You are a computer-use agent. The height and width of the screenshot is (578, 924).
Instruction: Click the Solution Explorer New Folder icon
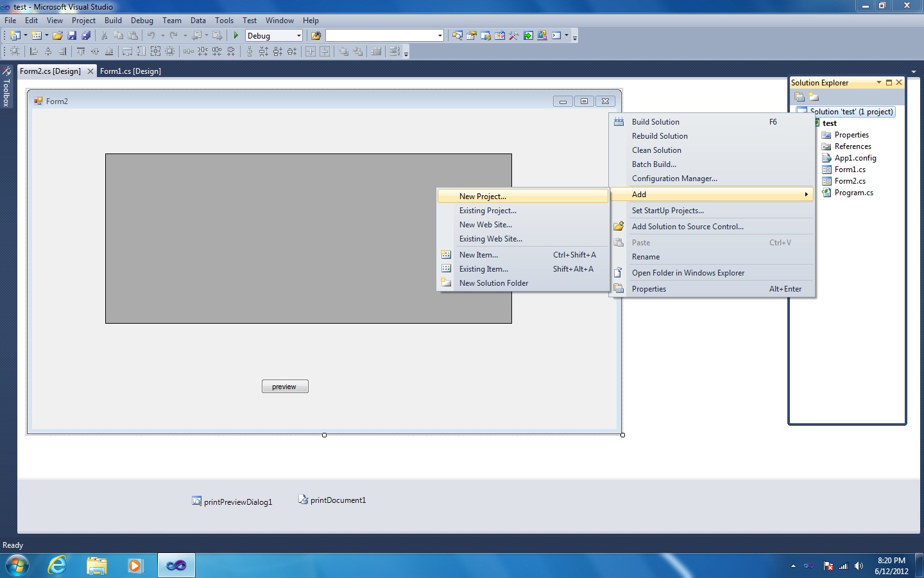814,97
